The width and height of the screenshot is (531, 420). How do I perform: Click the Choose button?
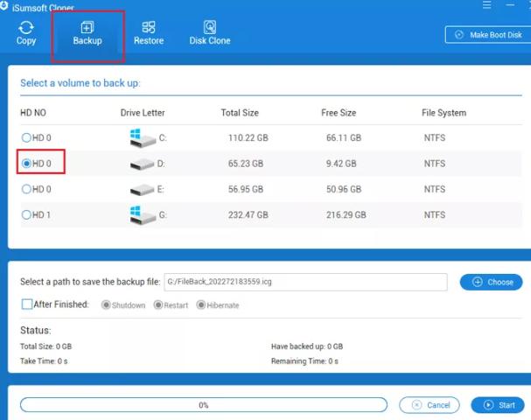pos(491,282)
